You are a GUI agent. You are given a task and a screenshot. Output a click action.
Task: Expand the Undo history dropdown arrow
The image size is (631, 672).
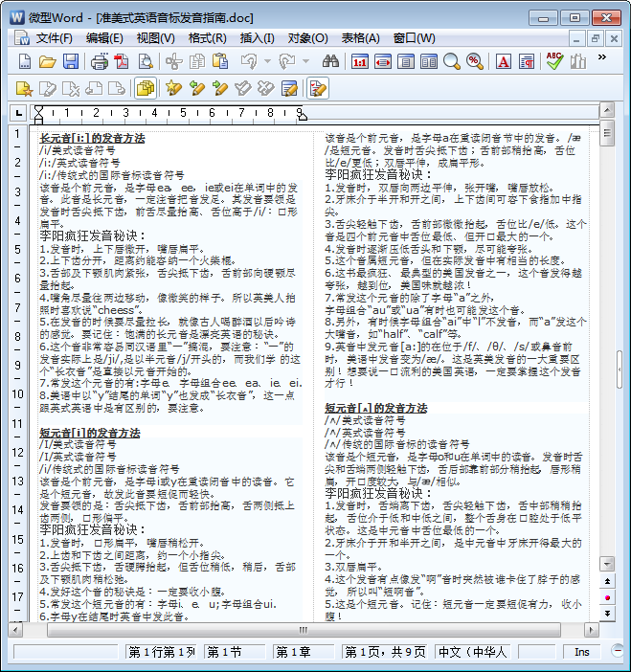(268, 61)
